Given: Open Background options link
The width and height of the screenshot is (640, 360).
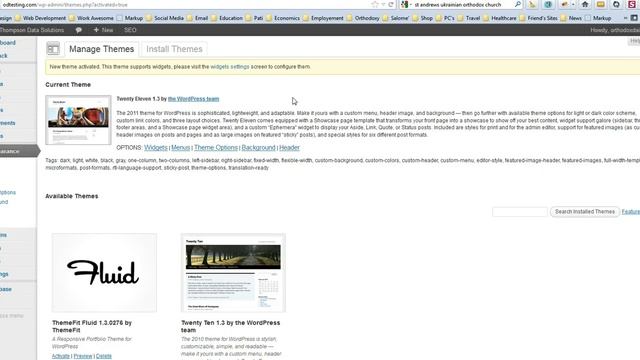Looking at the screenshot, I should point(258,148).
